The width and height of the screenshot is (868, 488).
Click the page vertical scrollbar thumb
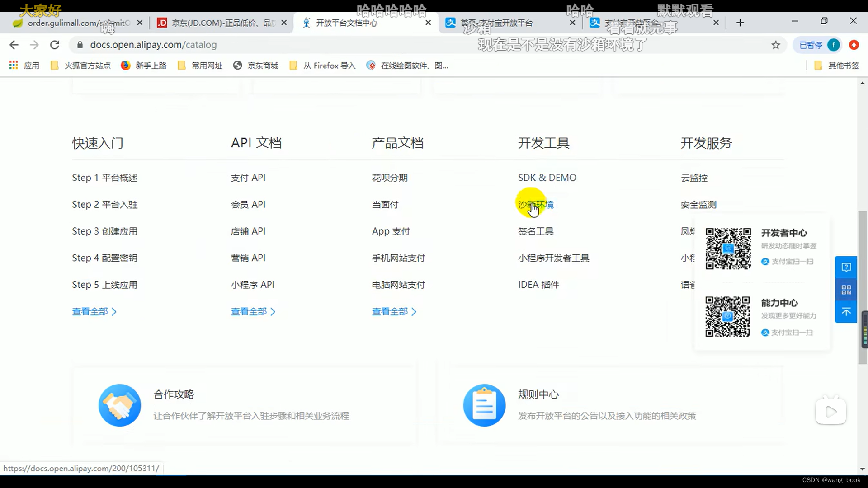(x=862, y=287)
